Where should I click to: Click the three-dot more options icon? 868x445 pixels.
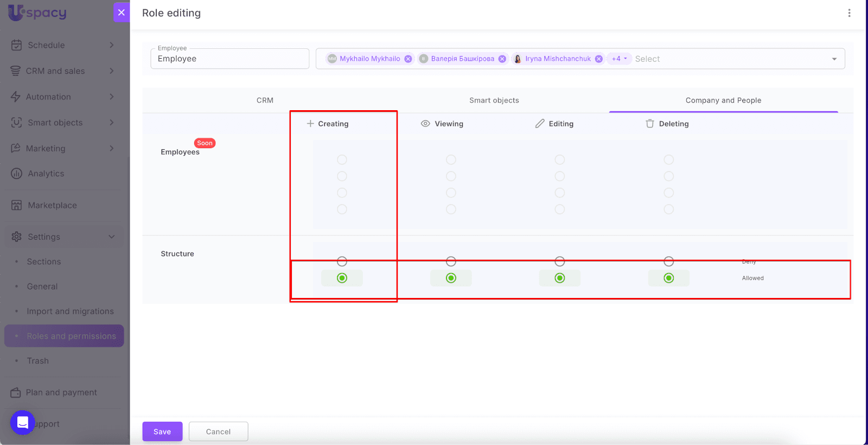point(849,13)
